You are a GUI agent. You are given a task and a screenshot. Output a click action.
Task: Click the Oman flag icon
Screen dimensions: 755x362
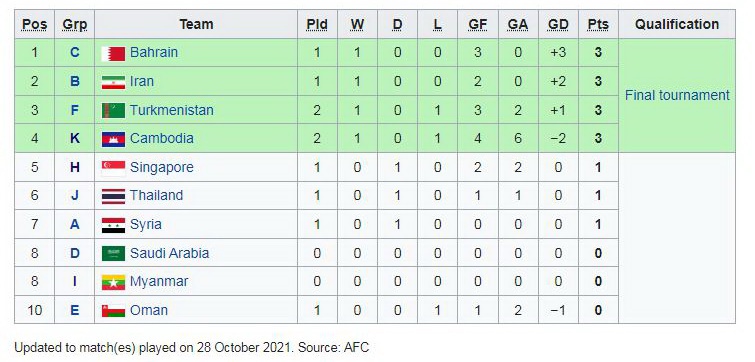click(x=113, y=311)
